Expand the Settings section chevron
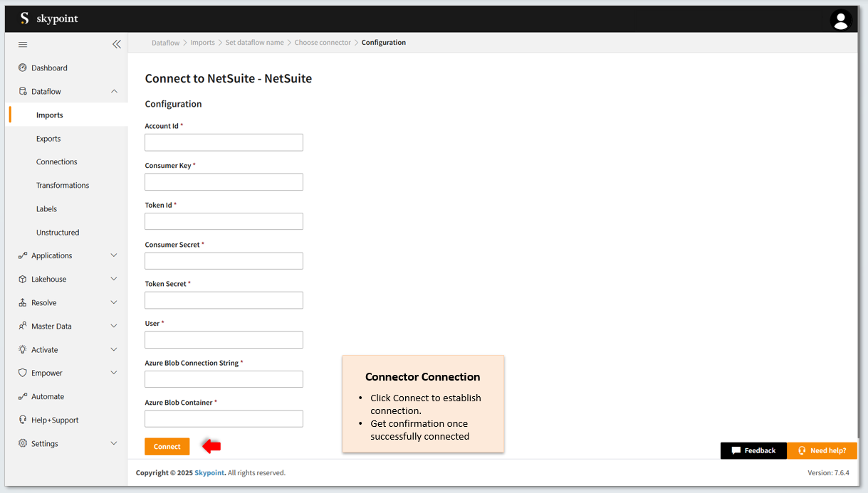868x493 pixels. point(114,444)
